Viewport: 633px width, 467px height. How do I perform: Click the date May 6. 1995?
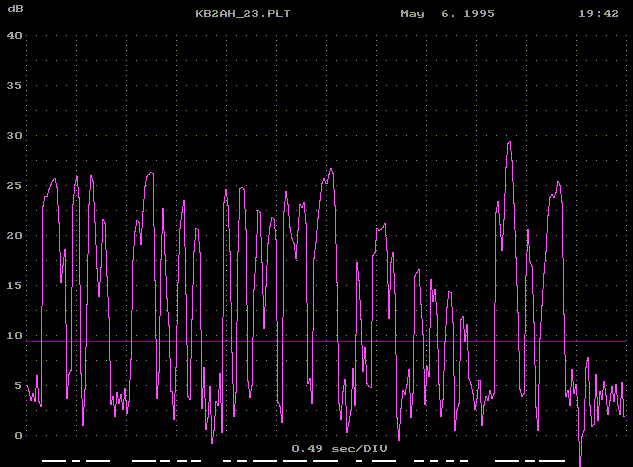447,14
